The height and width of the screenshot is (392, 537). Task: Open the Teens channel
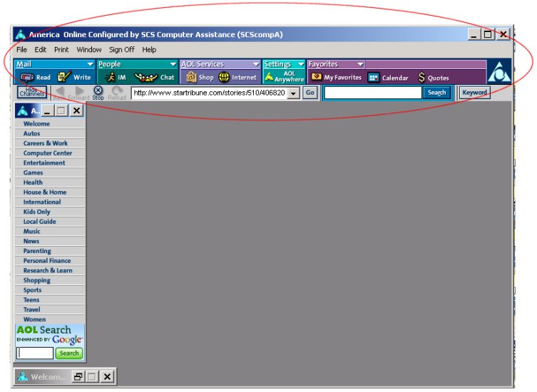pyautogui.click(x=50, y=300)
